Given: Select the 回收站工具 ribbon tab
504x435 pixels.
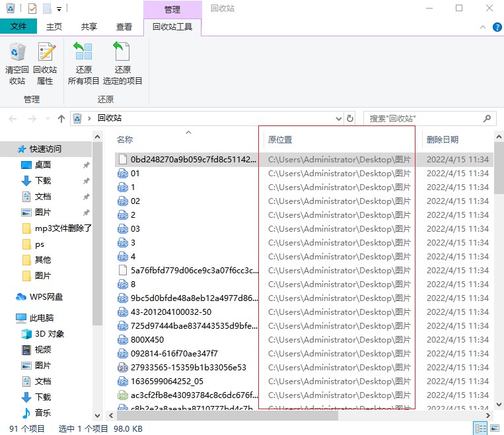Looking at the screenshot, I should click(x=172, y=26).
